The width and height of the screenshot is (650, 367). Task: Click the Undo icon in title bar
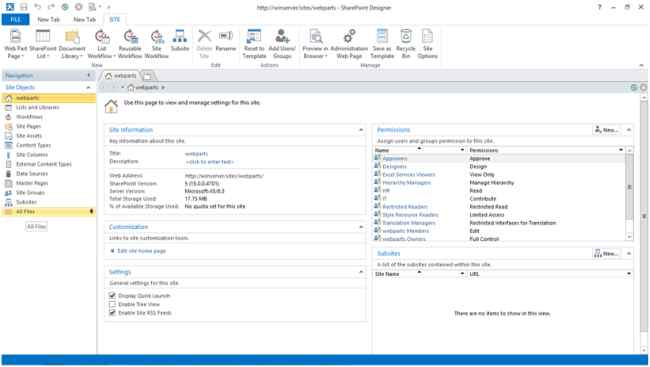tap(37, 7)
